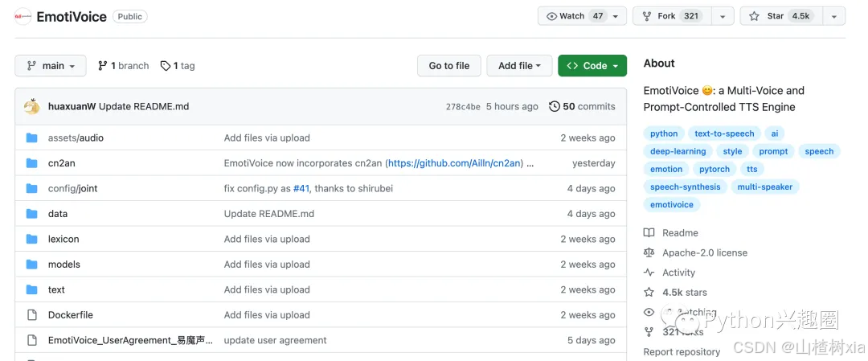
Task: Click the assets/audio folder icon
Action: [x=31, y=137]
